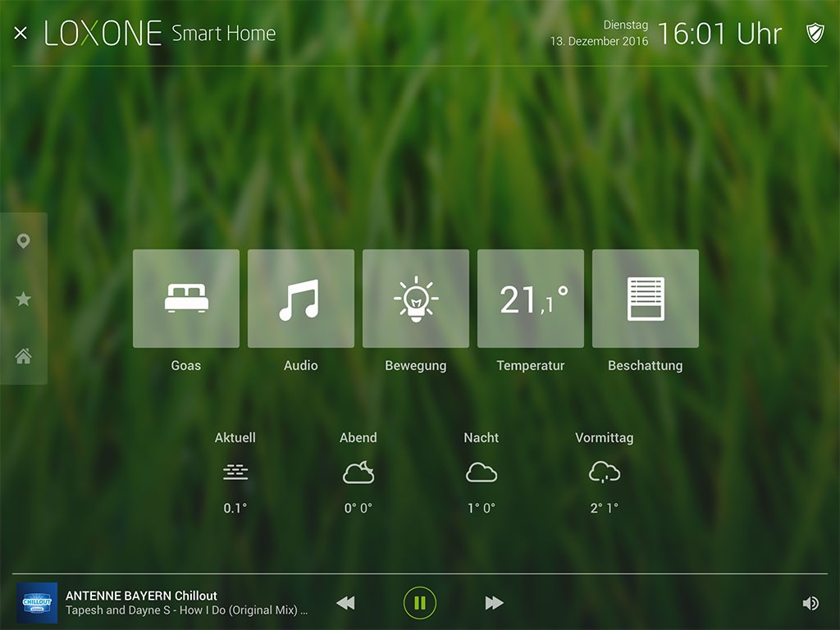This screenshot has width=840, height=630.
Task: Click the Aktuell forecast heading
Action: [235, 438]
